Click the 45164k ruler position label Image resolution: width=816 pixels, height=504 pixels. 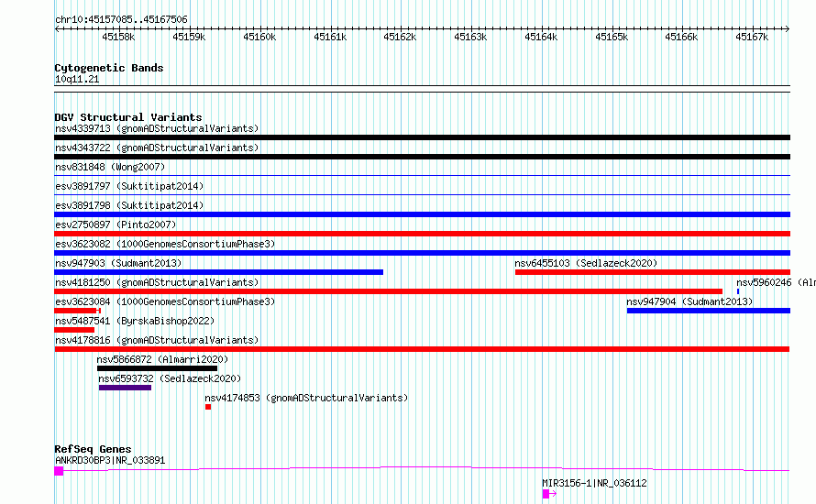pos(541,37)
